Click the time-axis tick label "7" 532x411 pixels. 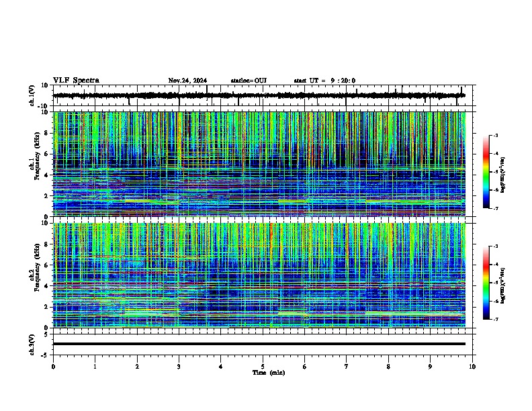tap(347, 367)
